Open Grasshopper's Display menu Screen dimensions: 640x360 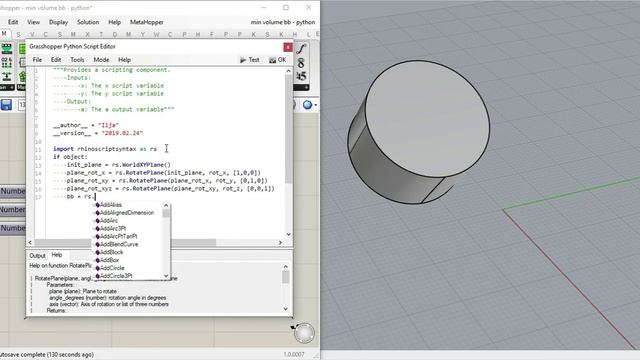coord(58,22)
